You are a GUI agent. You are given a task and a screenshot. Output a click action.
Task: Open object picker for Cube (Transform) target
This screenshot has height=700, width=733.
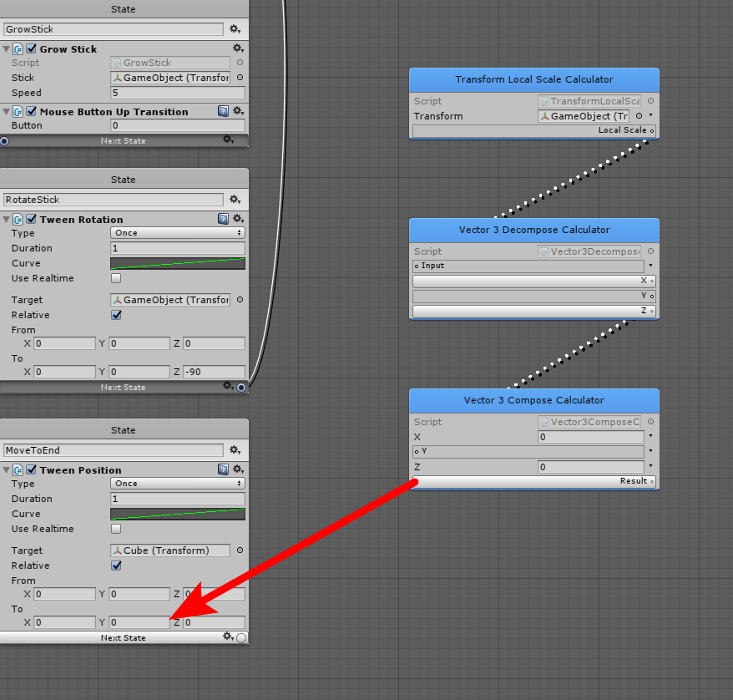(x=240, y=550)
